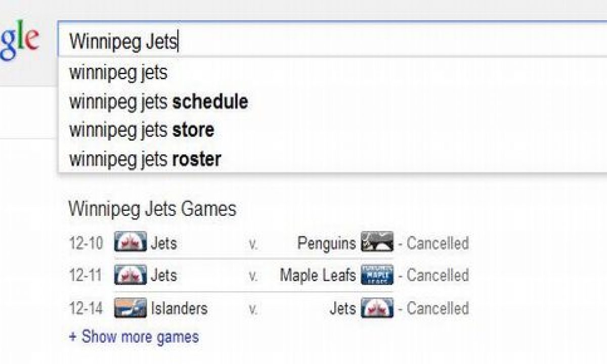Image resolution: width=607 pixels, height=364 pixels.
Task: Click the Jets logo in the 12-10 game
Action: pyautogui.click(x=130, y=243)
